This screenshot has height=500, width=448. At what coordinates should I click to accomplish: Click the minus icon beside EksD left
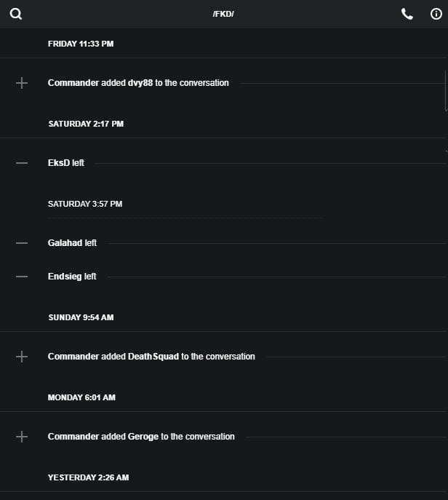tap(22, 163)
